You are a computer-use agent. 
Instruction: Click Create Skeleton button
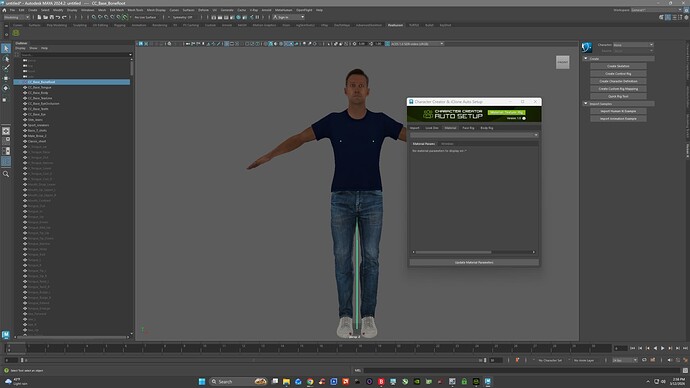point(618,66)
